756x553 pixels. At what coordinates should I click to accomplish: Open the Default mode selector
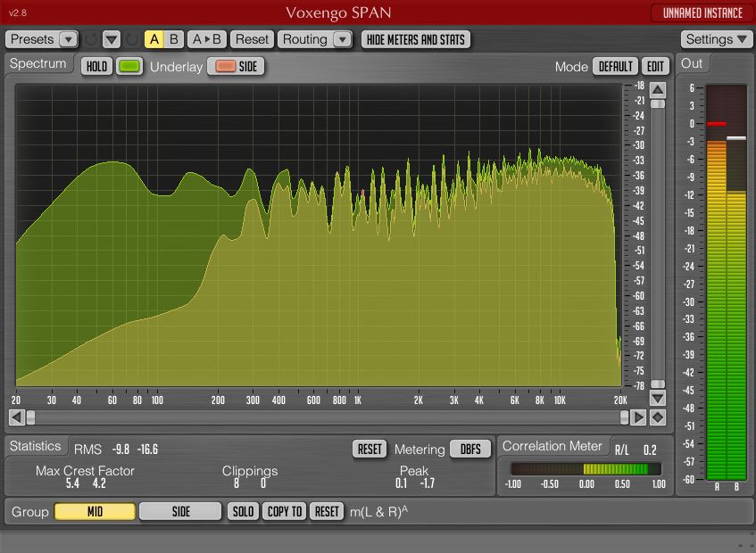tap(615, 67)
